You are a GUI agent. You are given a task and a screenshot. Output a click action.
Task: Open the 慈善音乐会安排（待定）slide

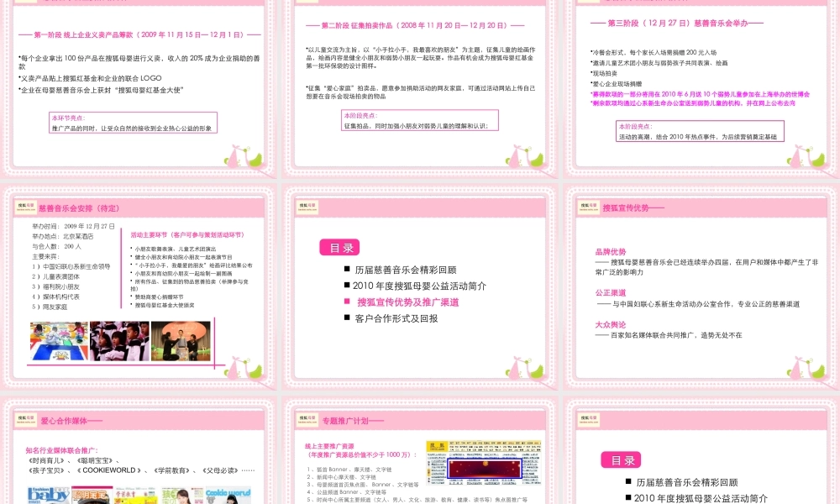(x=139, y=287)
